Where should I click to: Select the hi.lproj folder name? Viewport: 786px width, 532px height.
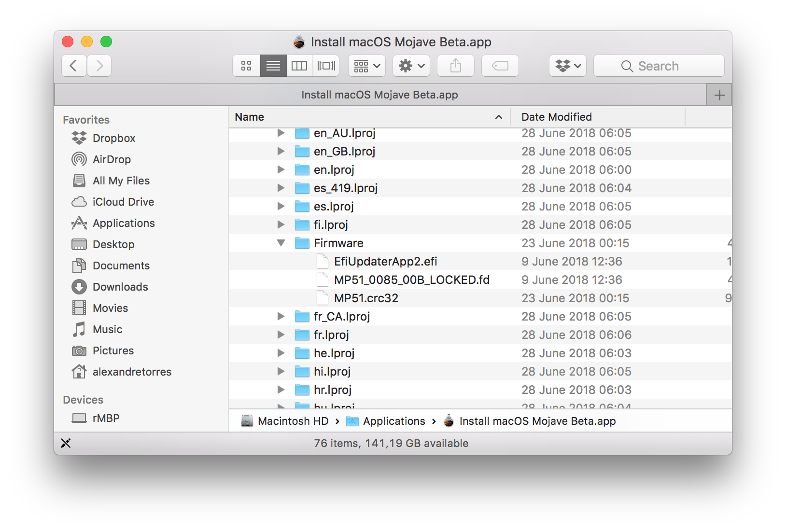coord(332,371)
